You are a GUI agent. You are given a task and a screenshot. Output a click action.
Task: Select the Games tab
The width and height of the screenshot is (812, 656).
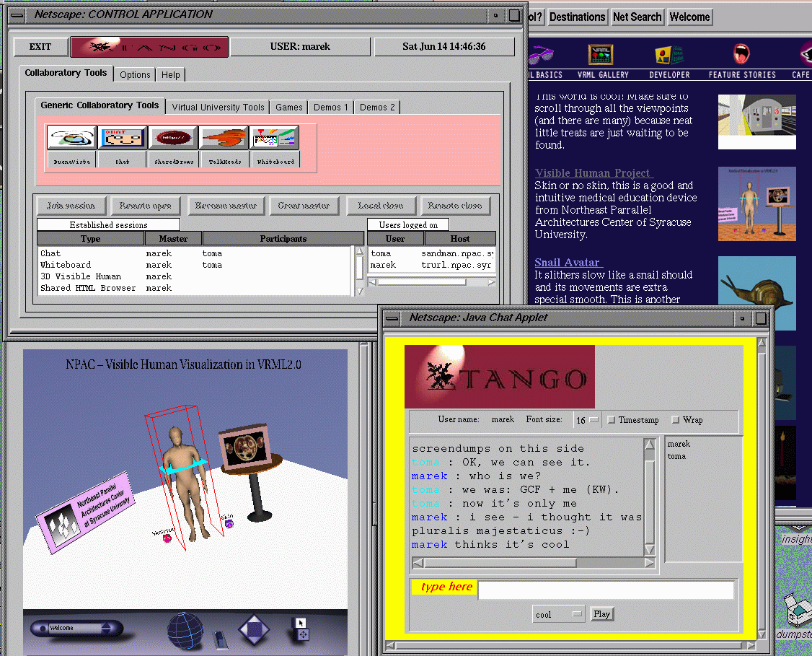pos(288,108)
